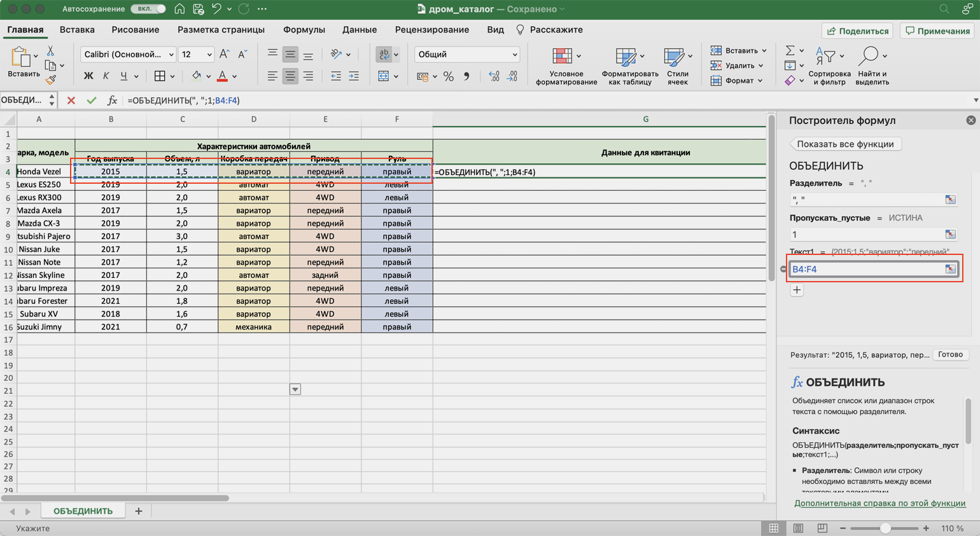Toggle italic formatting with К button

[106, 76]
